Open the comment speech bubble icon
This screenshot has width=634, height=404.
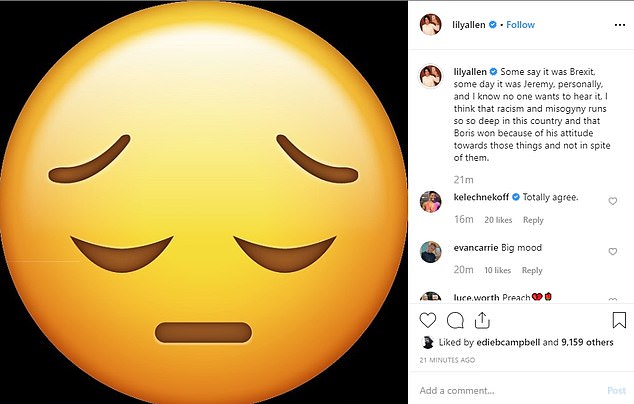(455, 321)
